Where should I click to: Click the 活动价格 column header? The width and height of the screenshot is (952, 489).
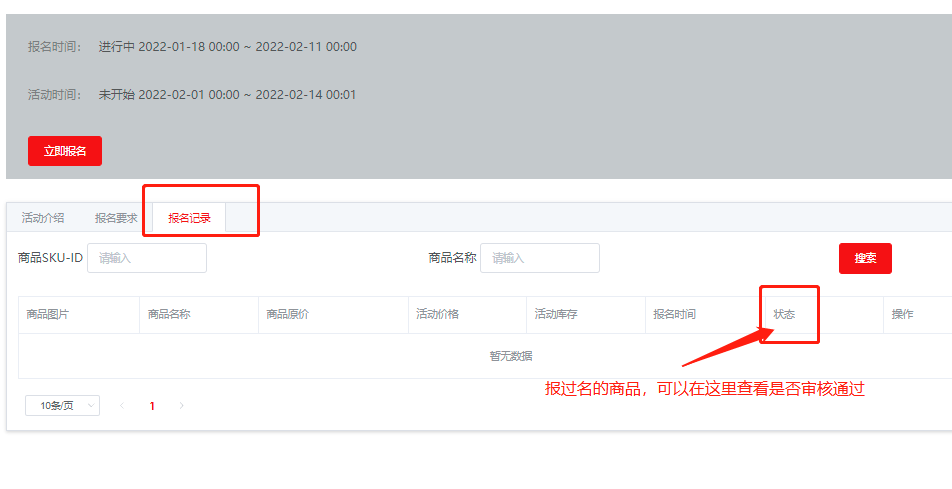coord(437,314)
